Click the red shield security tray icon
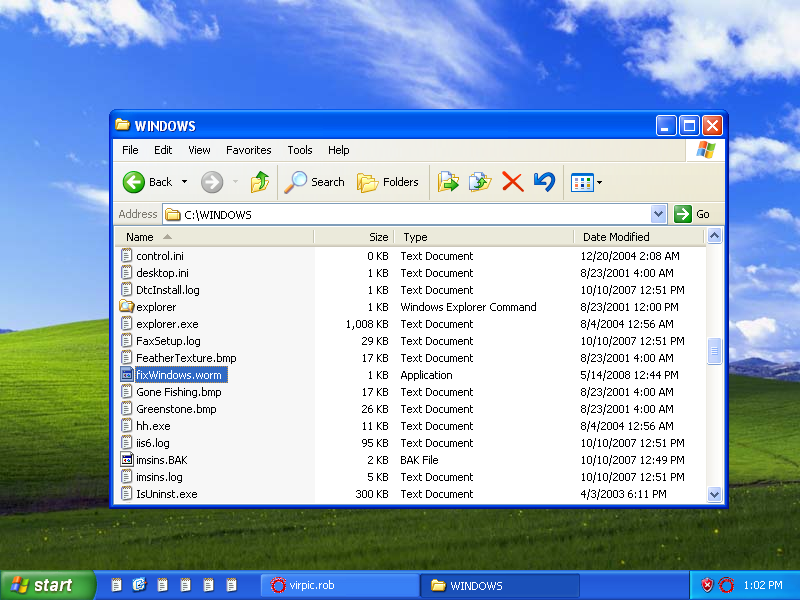The width and height of the screenshot is (800, 600). coord(707,585)
